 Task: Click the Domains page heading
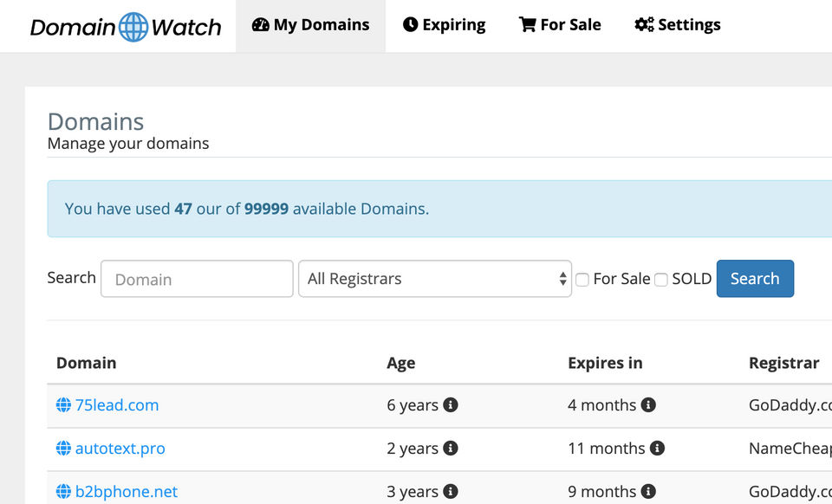95,121
